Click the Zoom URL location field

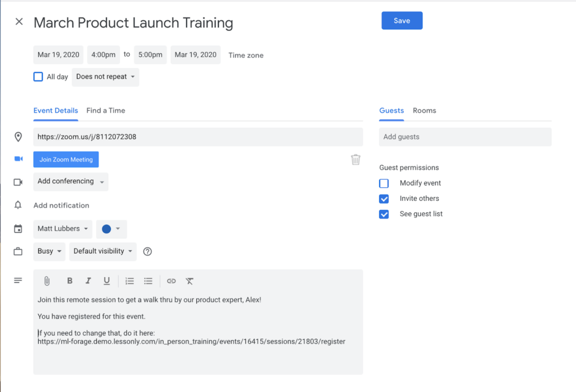click(198, 137)
